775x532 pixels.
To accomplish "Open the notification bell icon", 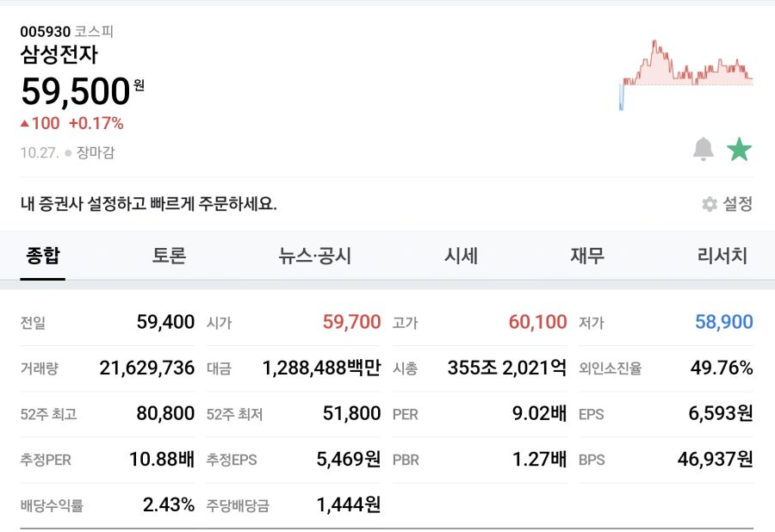I will coord(702,148).
